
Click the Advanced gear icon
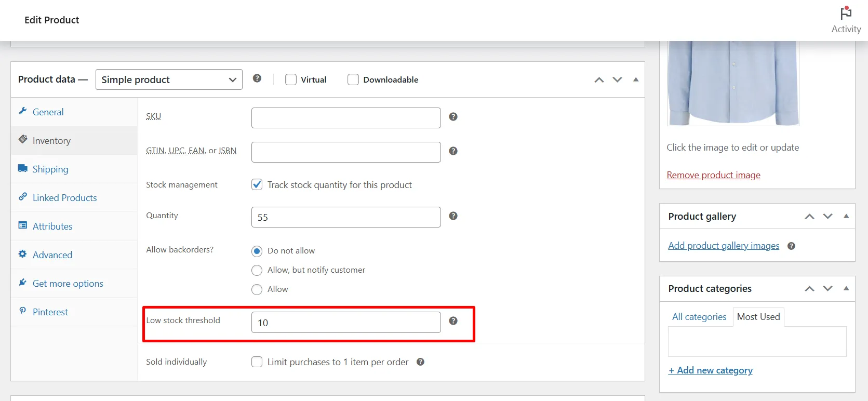pyautogui.click(x=23, y=254)
